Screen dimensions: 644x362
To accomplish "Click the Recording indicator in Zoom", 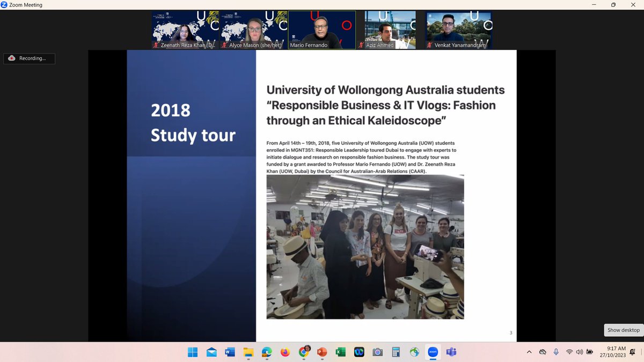I will tap(29, 58).
